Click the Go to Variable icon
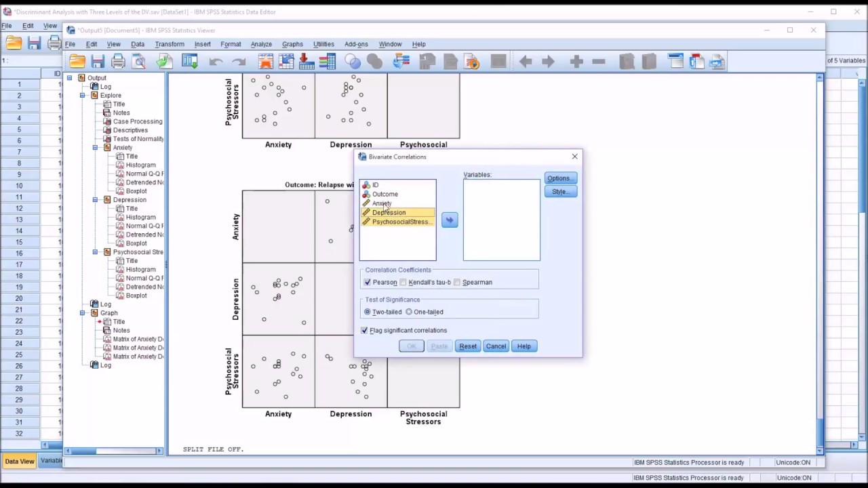 pyautogui.click(x=307, y=62)
